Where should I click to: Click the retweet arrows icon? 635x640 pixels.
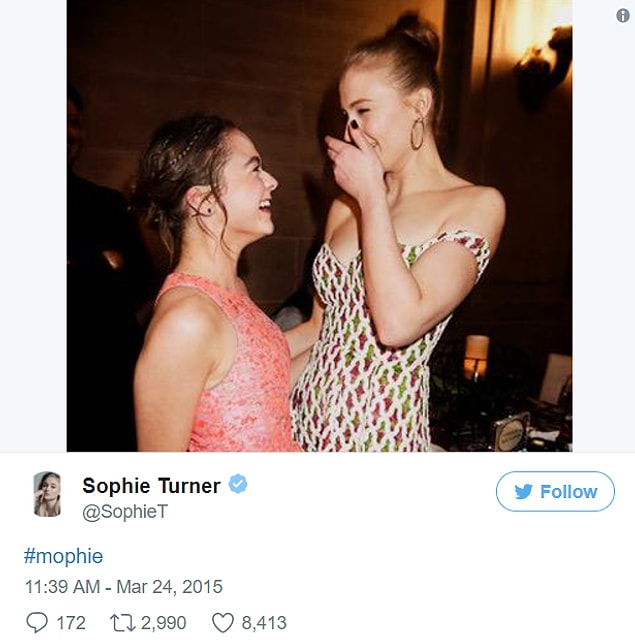(122, 623)
